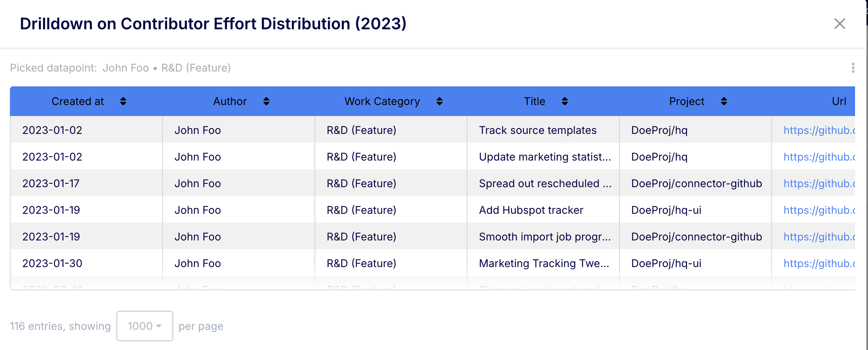Screen dimensions: 868x350
Task: Open the per-page count dropdown showing 1000
Action: click(144, 326)
